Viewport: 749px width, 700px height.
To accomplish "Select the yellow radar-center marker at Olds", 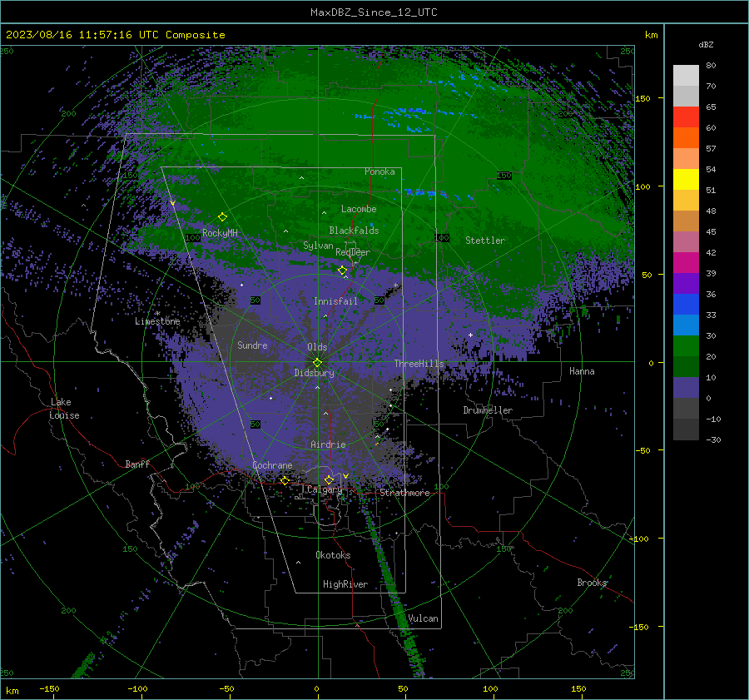I will (x=317, y=363).
